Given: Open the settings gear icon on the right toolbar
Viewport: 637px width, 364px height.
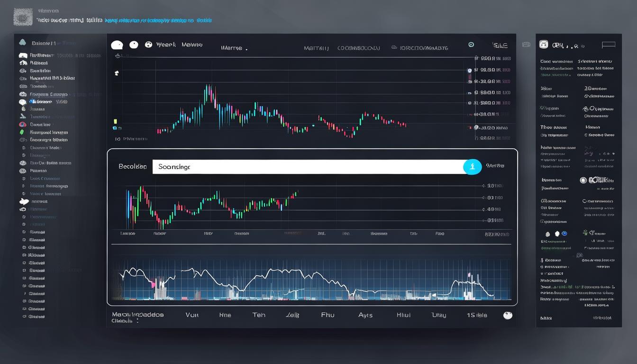Looking at the screenshot, I should pos(471,44).
